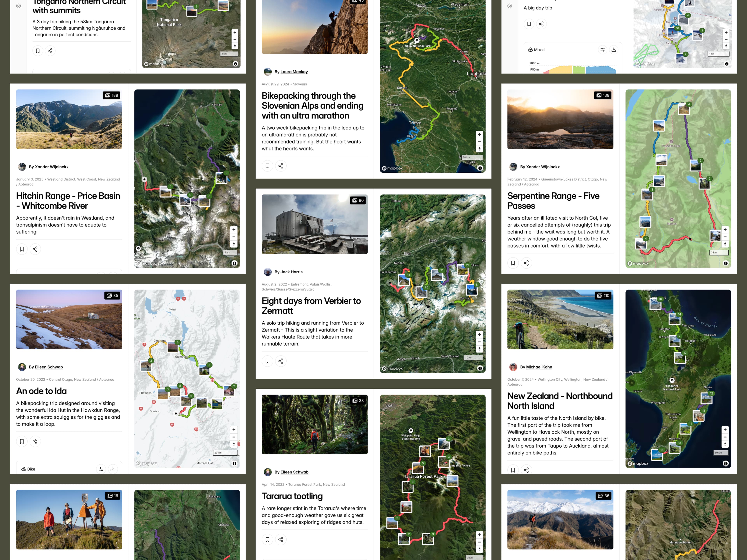Share the Tararua tootling trip
Screen dimensions: 747x560
281,539
